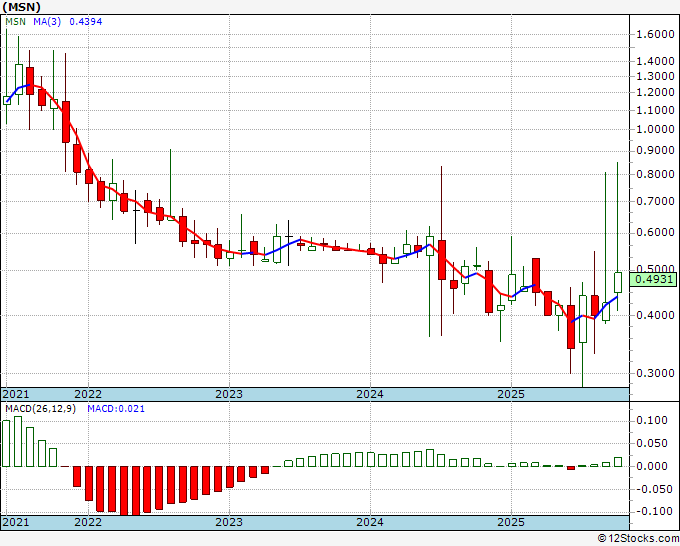Click the latest green candlestick near 0.4931
The width and height of the screenshot is (680, 546).
618,282
